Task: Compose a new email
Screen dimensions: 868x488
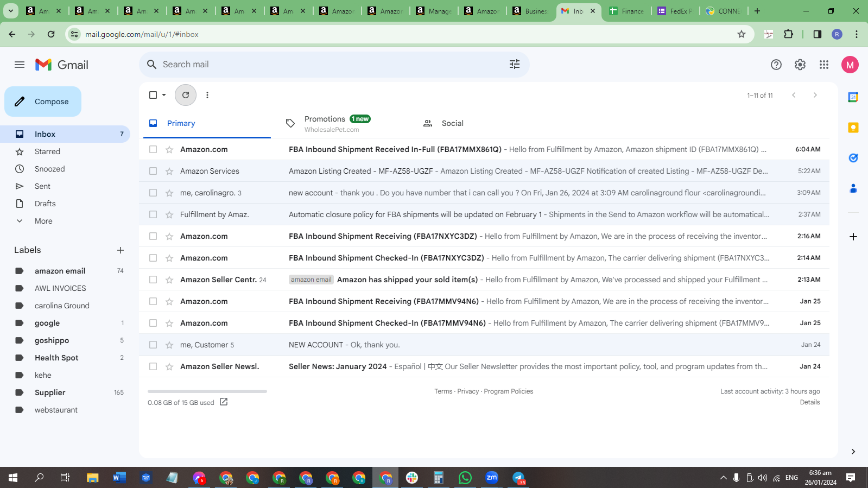Action: pyautogui.click(x=43, y=102)
